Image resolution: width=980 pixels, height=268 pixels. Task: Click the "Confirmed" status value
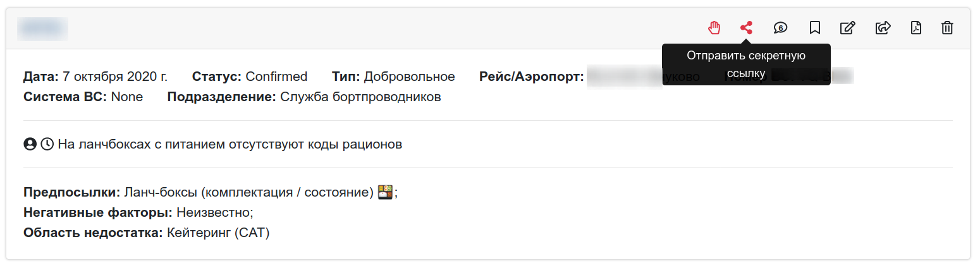[276, 76]
